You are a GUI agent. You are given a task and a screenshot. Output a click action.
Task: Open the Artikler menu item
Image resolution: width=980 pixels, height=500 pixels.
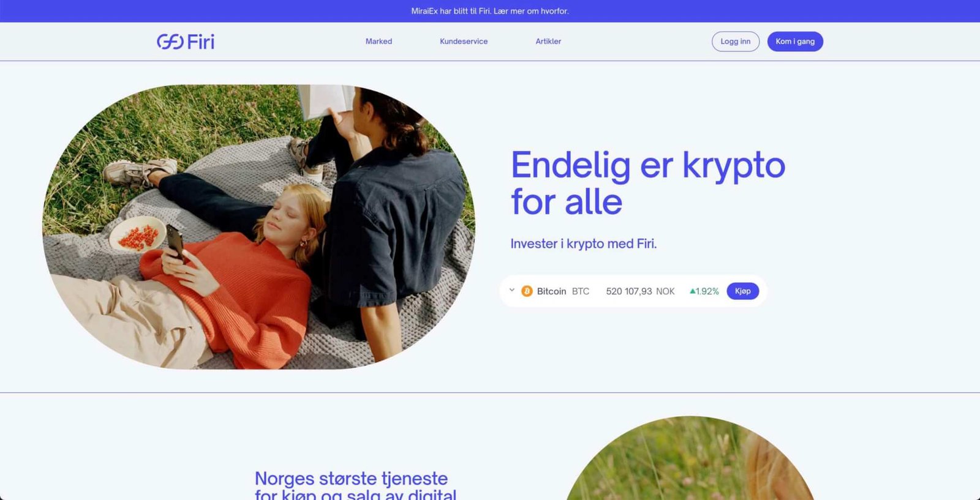point(548,42)
